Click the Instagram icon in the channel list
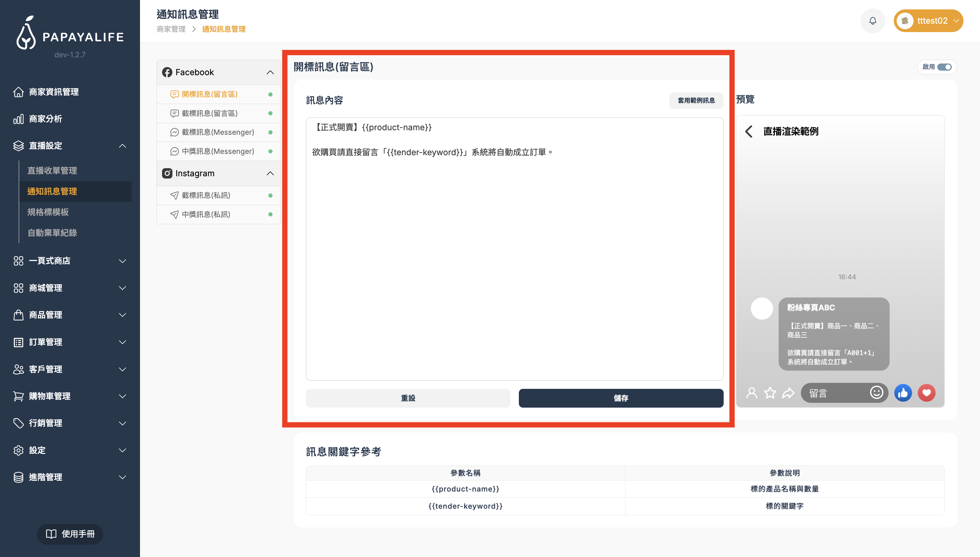 [167, 173]
